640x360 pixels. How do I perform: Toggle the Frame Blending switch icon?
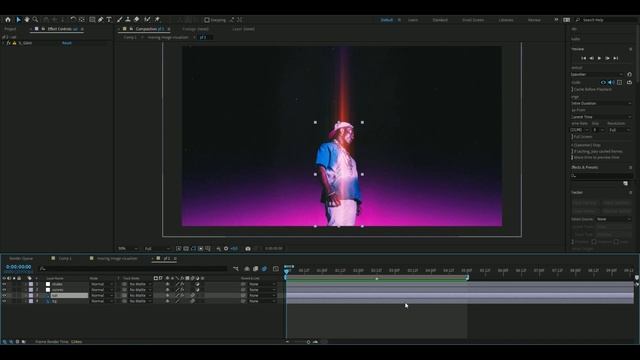[256, 269]
